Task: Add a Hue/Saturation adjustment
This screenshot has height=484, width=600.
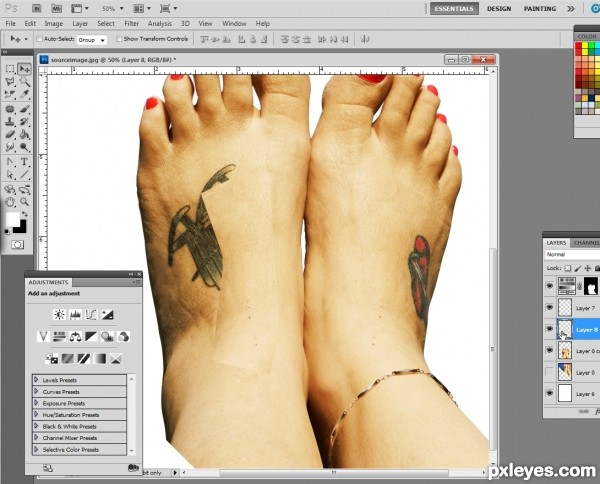Action: pyautogui.click(x=59, y=337)
